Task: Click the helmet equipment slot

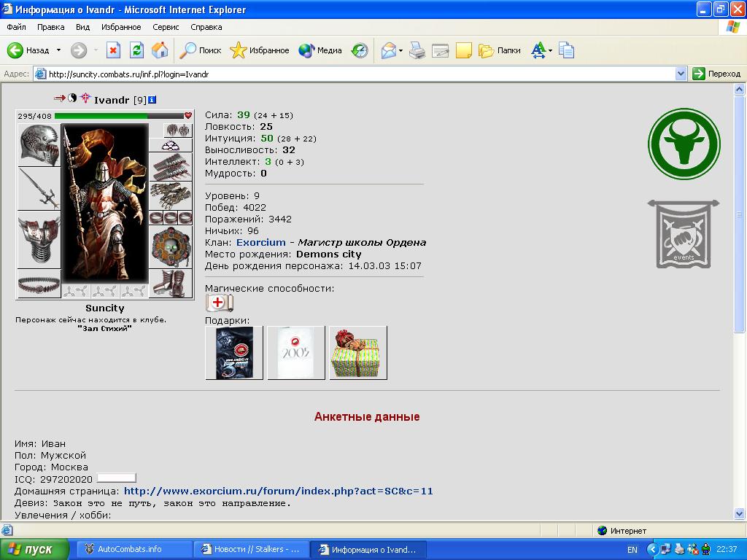Action: [39, 145]
